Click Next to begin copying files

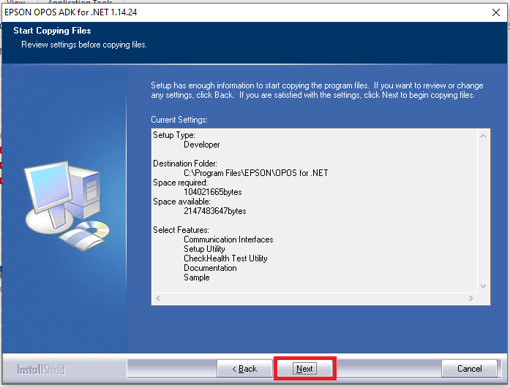click(x=305, y=368)
